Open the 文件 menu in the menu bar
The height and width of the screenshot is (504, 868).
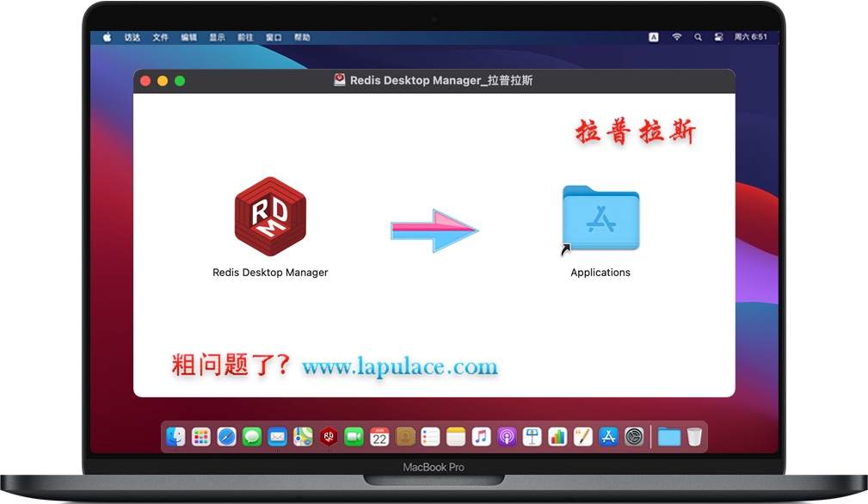coord(160,37)
